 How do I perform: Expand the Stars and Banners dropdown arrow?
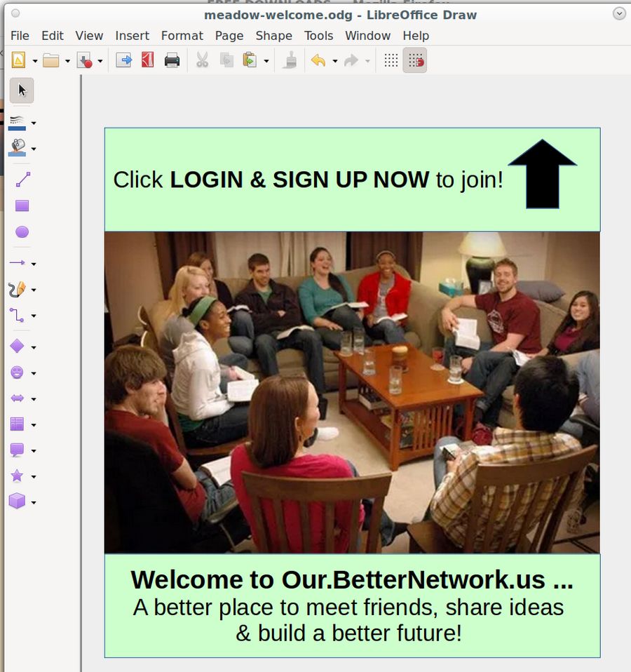[34, 477]
